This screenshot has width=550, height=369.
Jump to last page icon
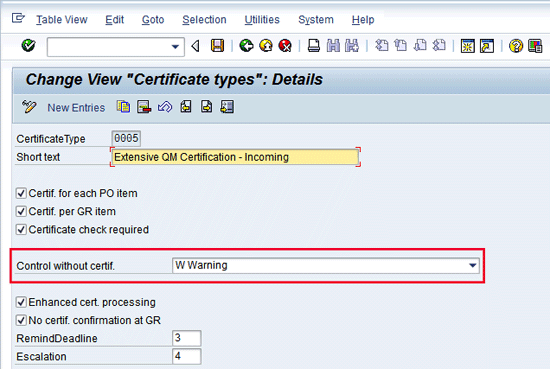[438, 46]
